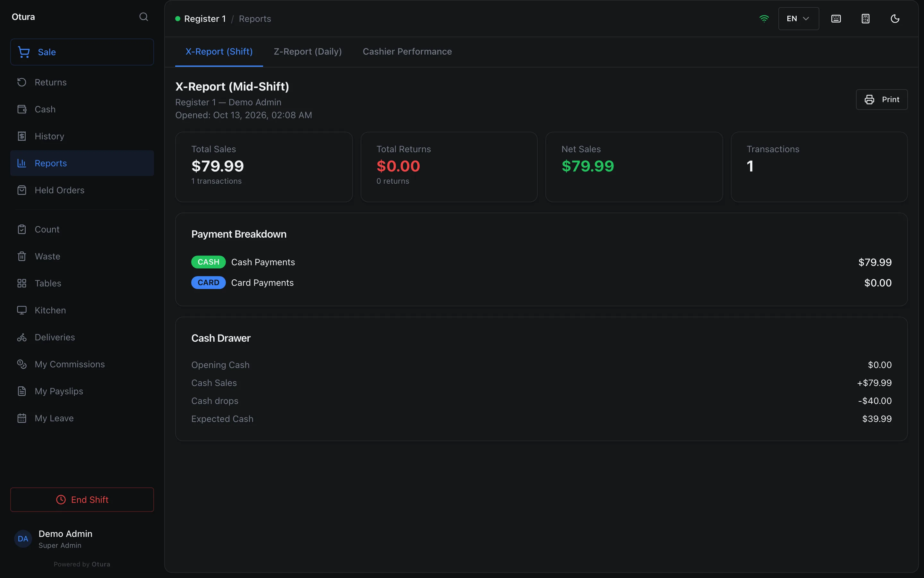Click the My Leave calendar icon
This screenshot has height=578, width=924.
tap(22, 418)
